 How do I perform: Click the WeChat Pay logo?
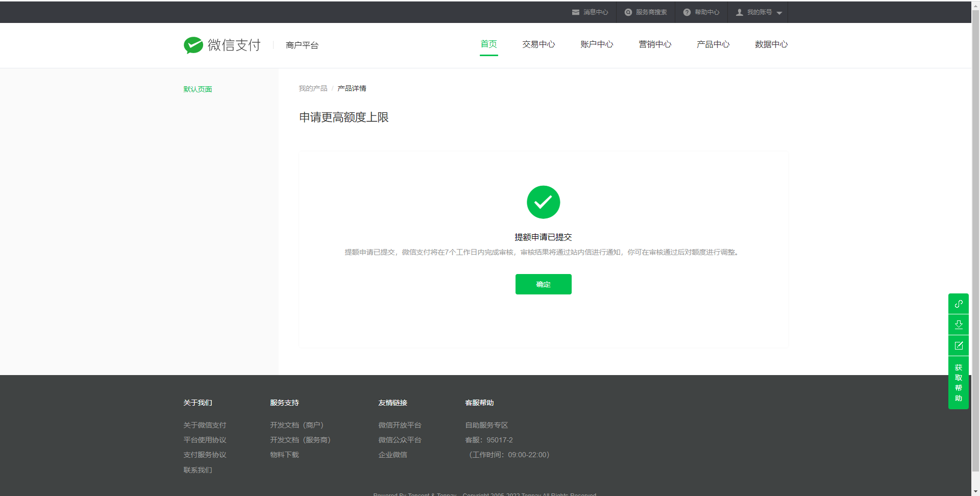[222, 45]
